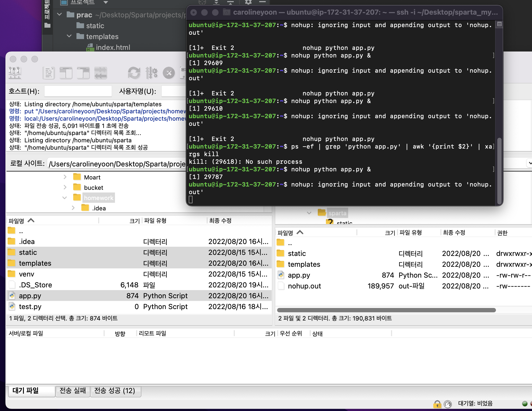
Task: Select local templates folder icon
Action: (12, 263)
